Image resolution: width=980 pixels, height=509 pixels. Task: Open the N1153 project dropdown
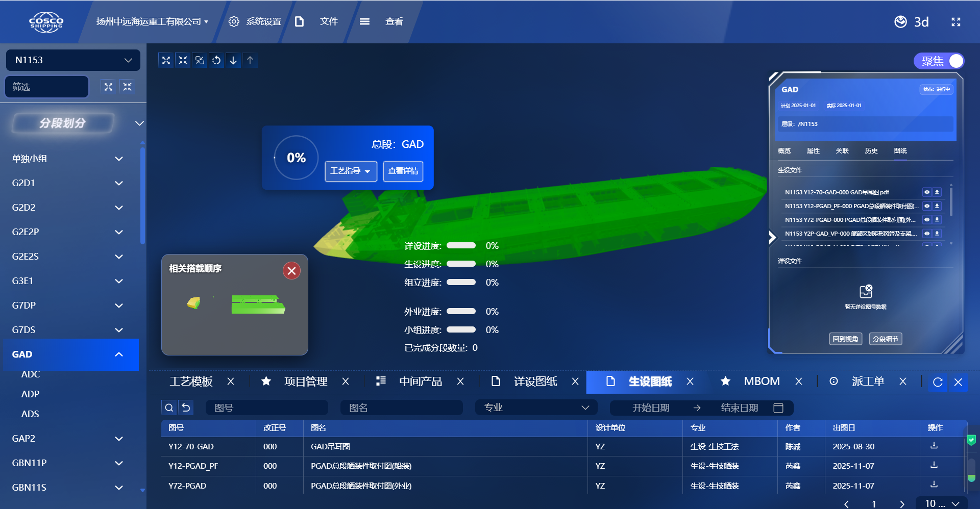point(73,60)
